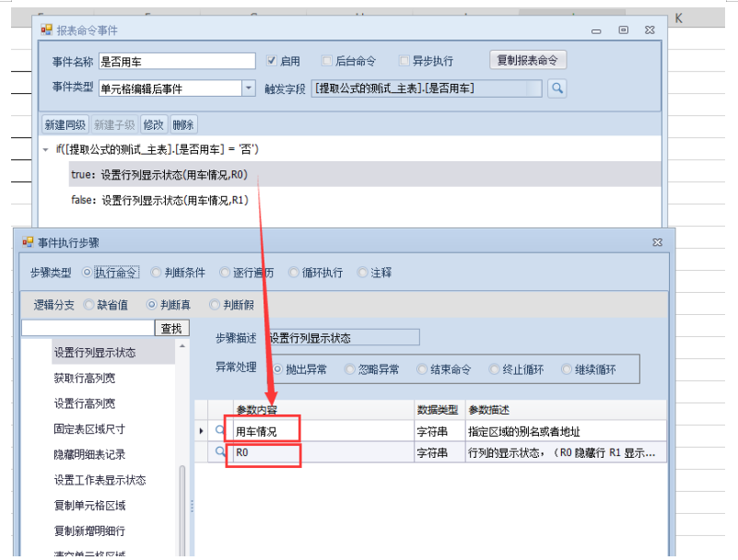Select 隐藏明细表记录 in command list
The width and height of the screenshot is (738, 560).
click(x=89, y=454)
